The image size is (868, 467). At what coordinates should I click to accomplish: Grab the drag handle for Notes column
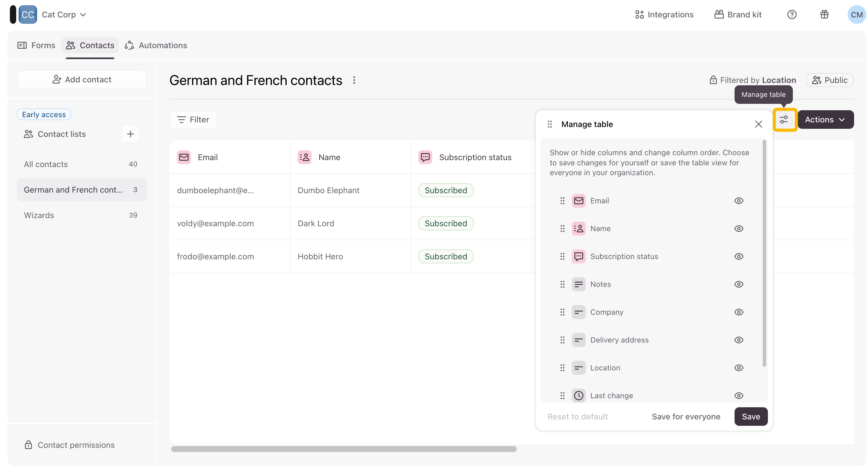562,284
